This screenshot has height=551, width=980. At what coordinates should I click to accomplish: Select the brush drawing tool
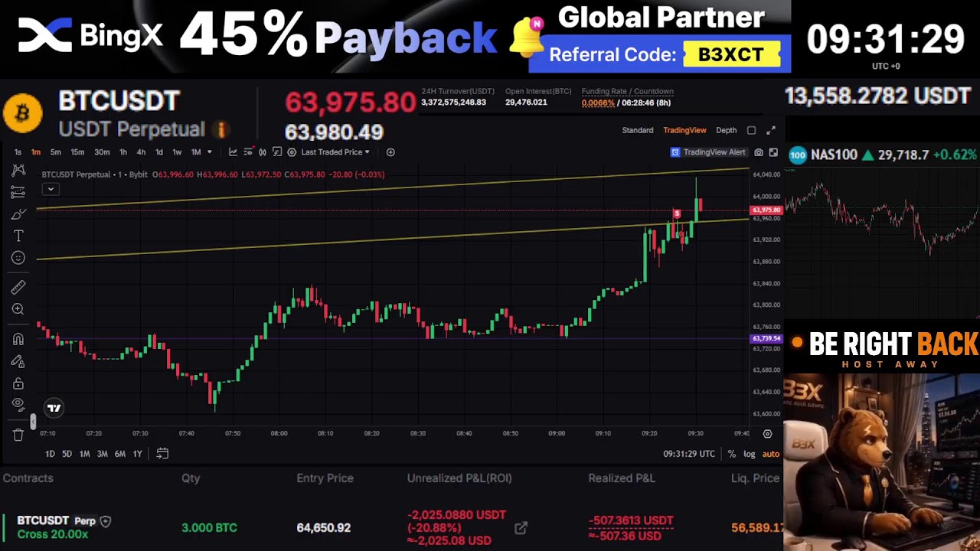pos(18,214)
